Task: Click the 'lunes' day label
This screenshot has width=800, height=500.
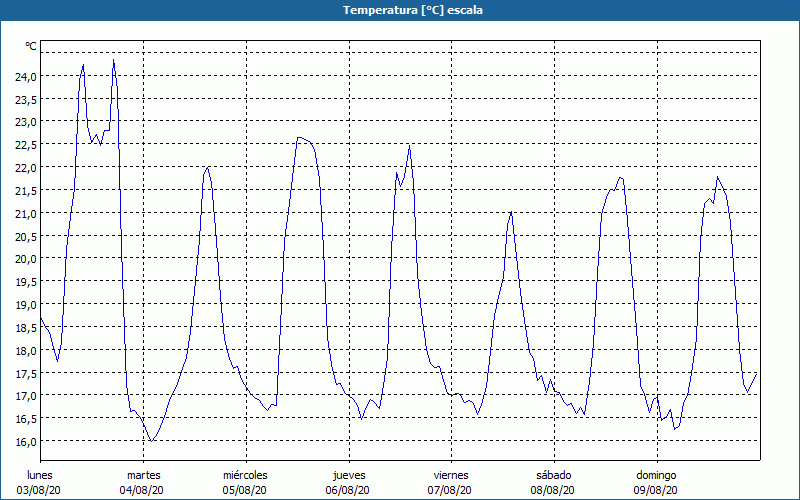Action: [x=39, y=475]
